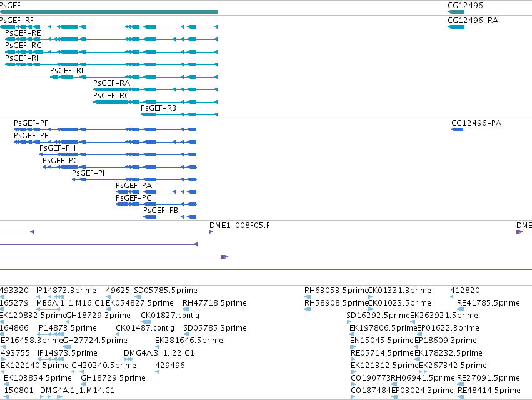Click the PsGEF-PG protein label

tap(61, 161)
